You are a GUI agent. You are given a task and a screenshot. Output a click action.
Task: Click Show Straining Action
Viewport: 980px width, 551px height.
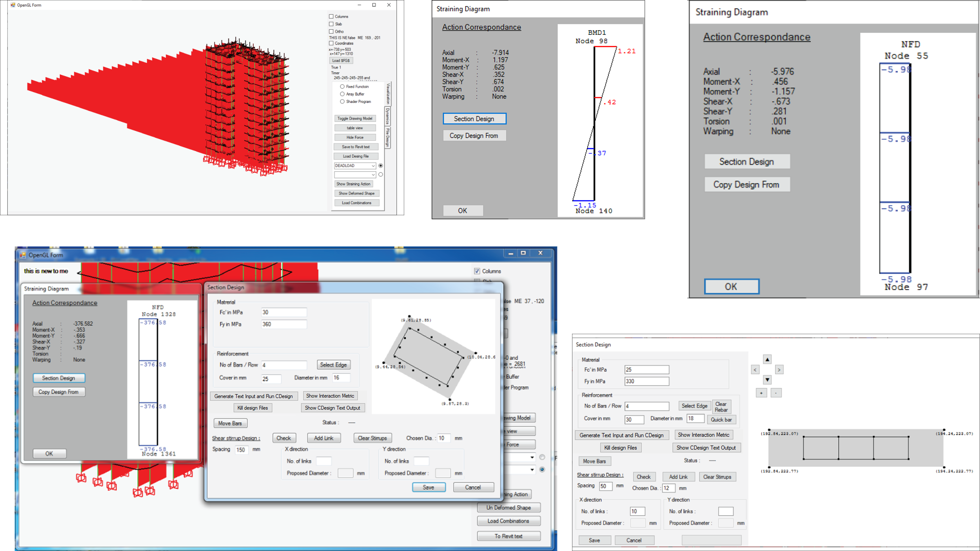click(x=353, y=184)
